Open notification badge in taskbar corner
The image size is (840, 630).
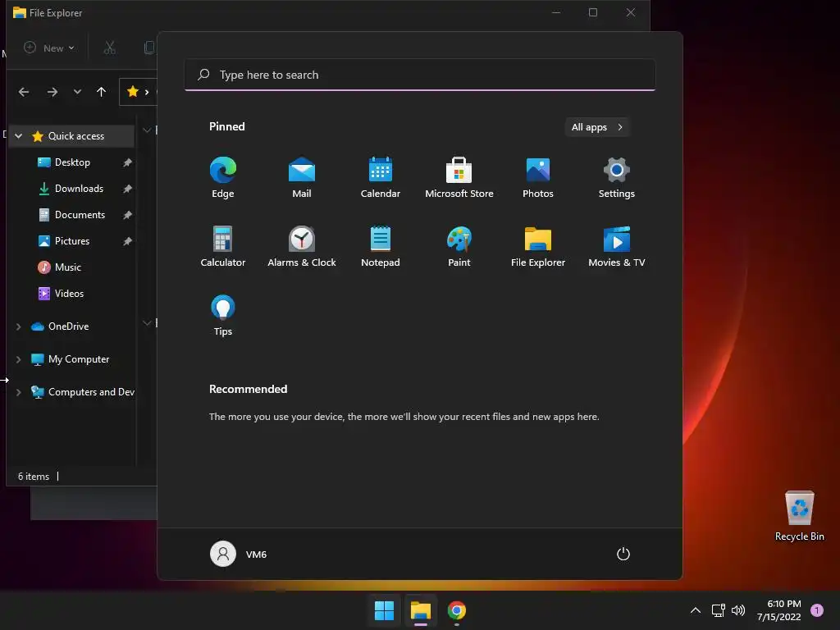click(817, 610)
